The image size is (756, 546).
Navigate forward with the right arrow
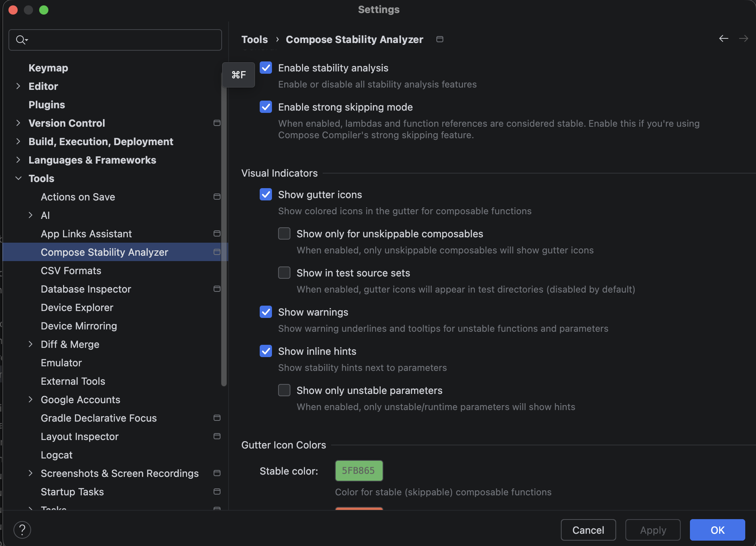[744, 38]
